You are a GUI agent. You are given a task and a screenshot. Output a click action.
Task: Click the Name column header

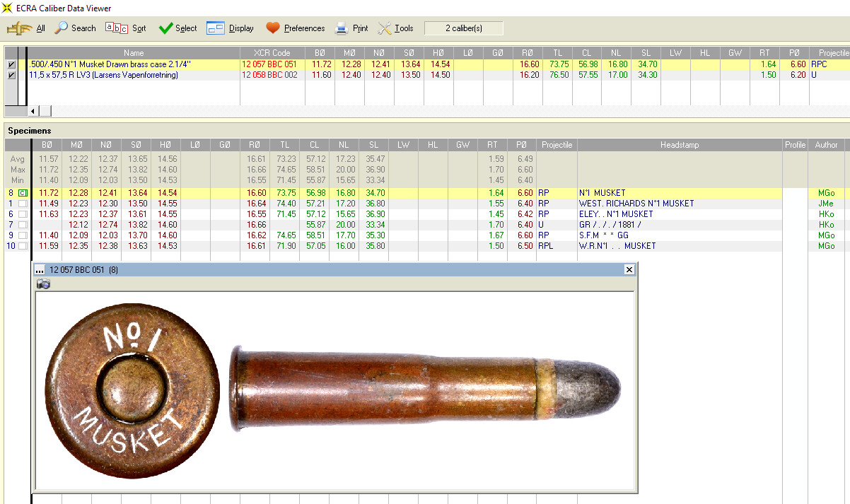134,53
